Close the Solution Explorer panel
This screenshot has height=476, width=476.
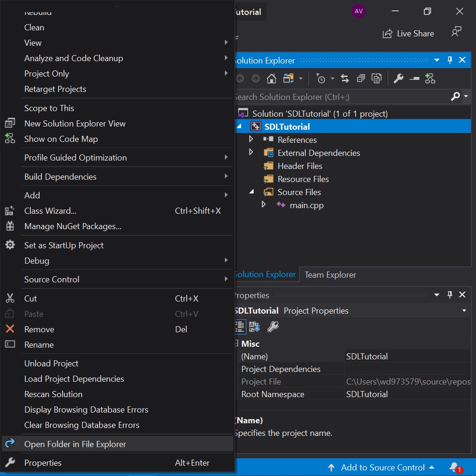coord(462,60)
